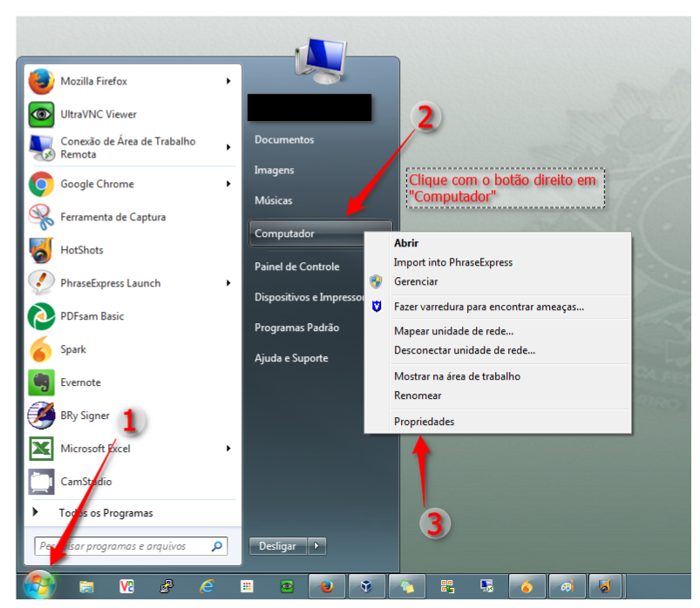Open Programas Padrão
This screenshot has width=700, height=608.
click(x=297, y=328)
